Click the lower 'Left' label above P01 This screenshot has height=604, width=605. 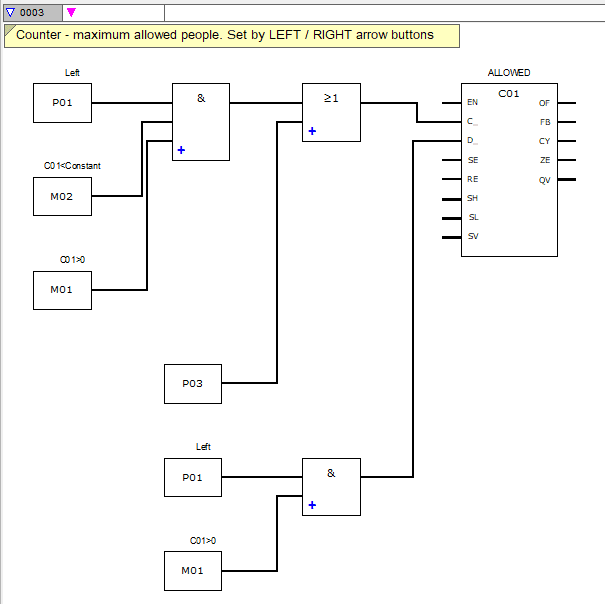point(203,447)
